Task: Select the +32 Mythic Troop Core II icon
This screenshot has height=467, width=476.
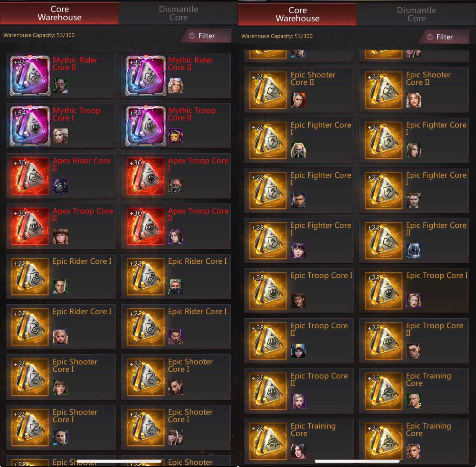Action: click(146, 126)
